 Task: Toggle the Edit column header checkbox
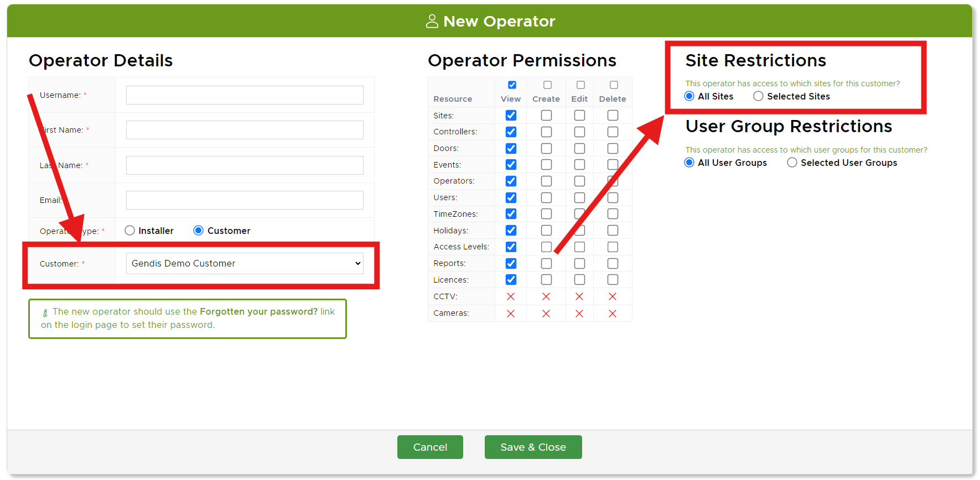click(580, 85)
